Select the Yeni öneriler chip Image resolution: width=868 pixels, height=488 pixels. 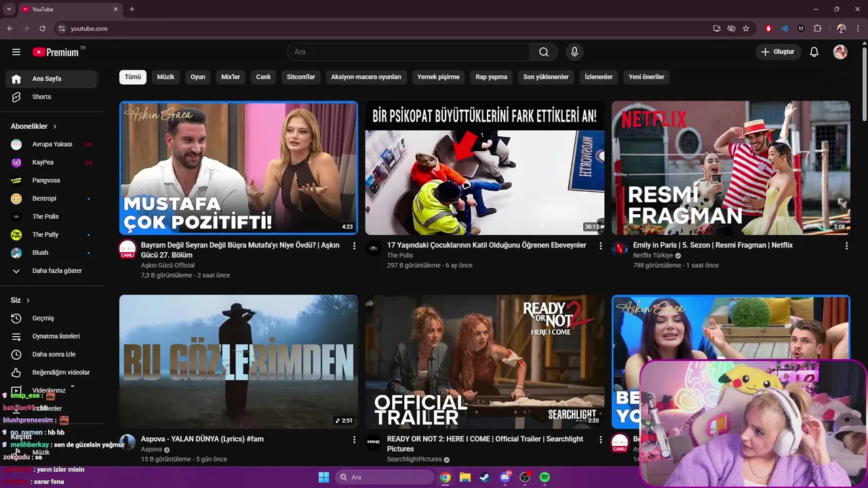click(646, 77)
